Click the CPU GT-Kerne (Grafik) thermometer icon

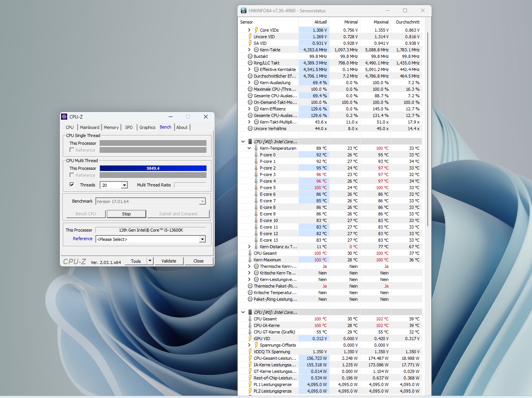point(250,332)
